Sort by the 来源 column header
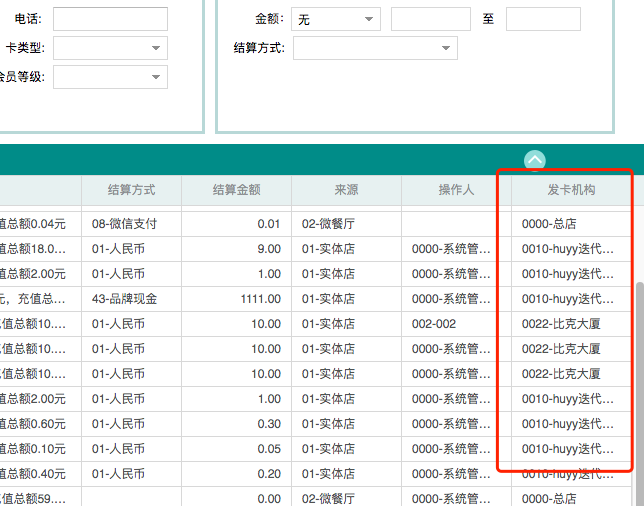This screenshot has height=506, width=644. tap(347, 190)
